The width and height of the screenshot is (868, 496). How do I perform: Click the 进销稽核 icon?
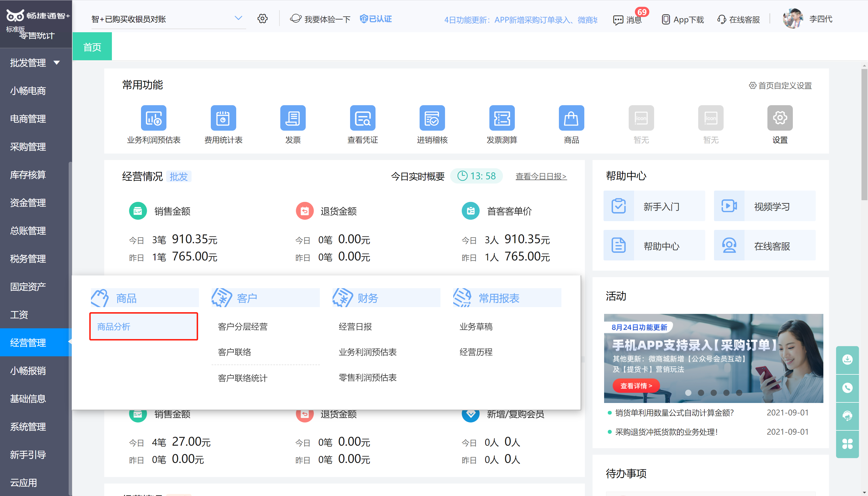pyautogui.click(x=432, y=118)
